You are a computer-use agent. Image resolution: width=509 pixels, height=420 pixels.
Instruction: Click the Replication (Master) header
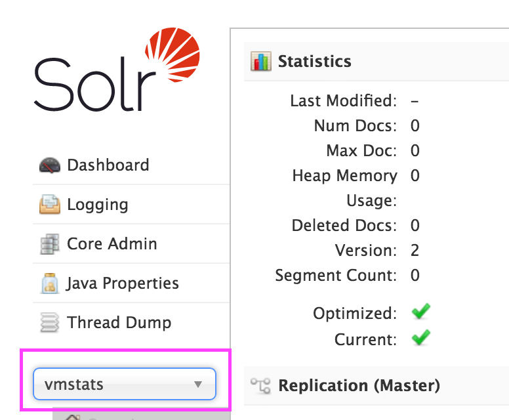377,386
